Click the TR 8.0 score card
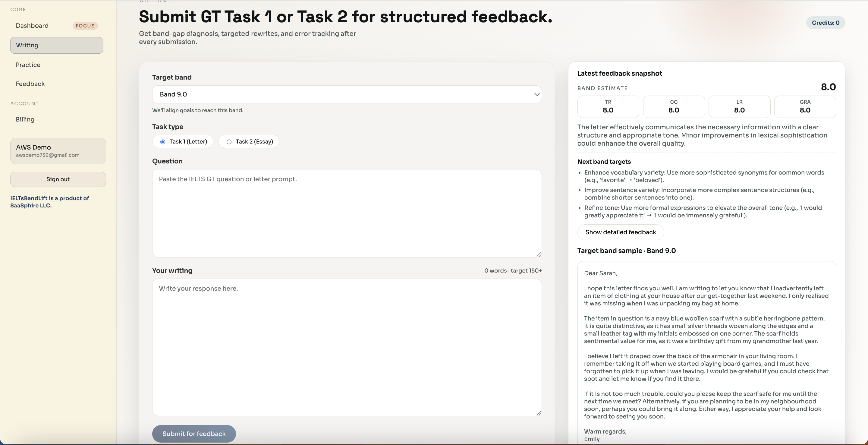The height and width of the screenshot is (445, 868). 608,106
